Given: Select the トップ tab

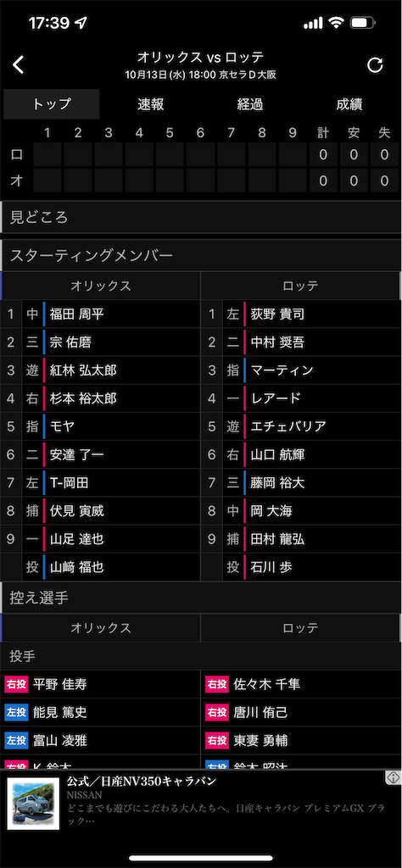Looking at the screenshot, I should click(x=52, y=104).
